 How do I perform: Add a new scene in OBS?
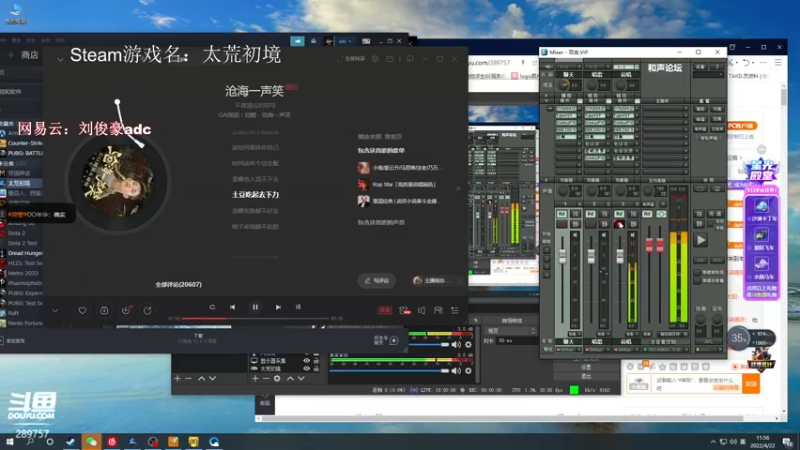pos(178,379)
